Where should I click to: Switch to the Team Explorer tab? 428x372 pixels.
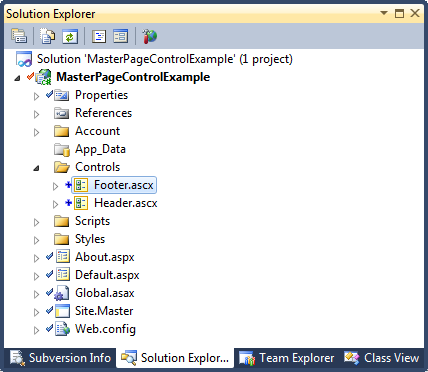tap(287, 358)
